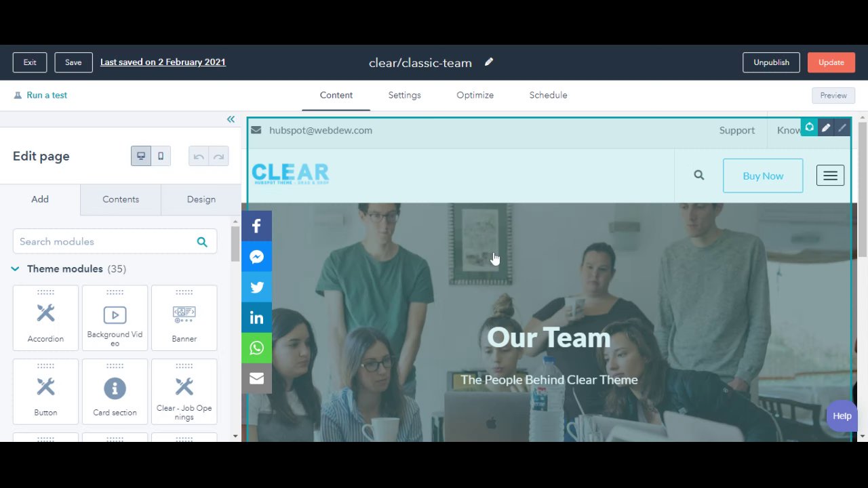868x488 pixels.
Task: Collapse the left sidebar with double chevron
Action: point(231,119)
